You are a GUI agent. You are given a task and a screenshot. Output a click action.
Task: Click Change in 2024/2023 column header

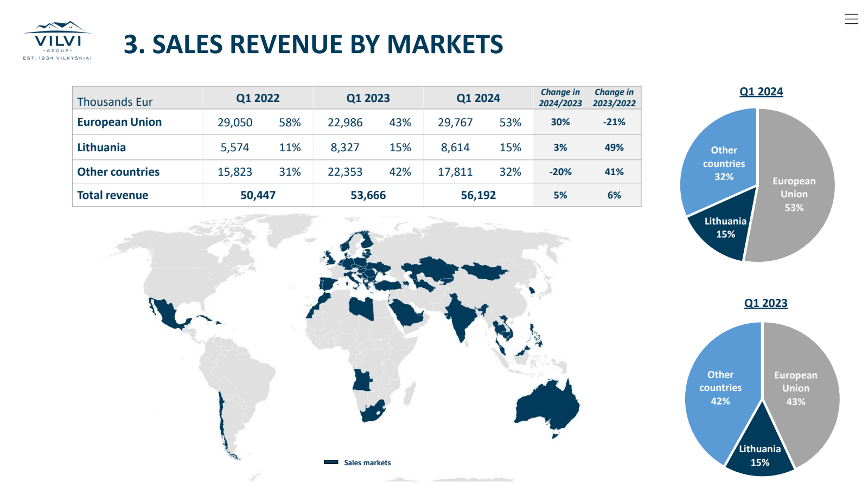pos(560,98)
